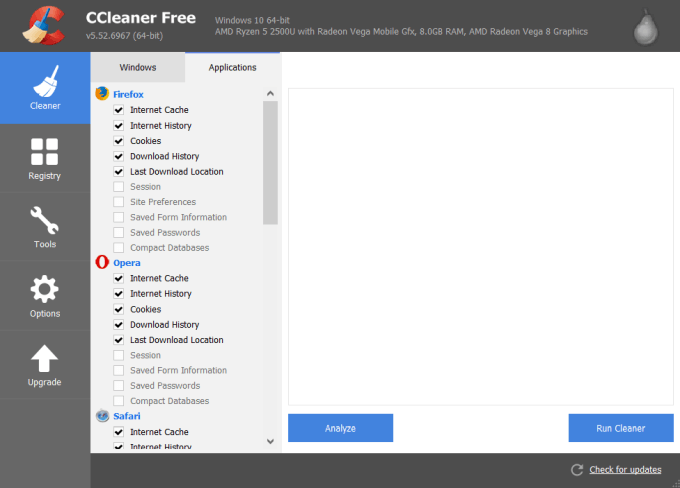Open the Cleaner section in sidebar

coord(44,88)
